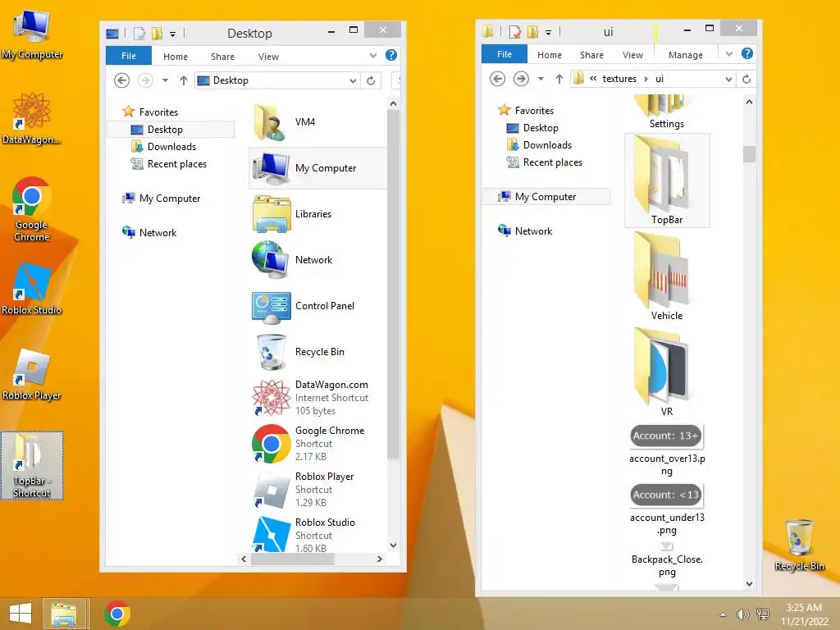Viewport: 840px width, 630px height.
Task: Go up one level in ui window
Action: click(559, 79)
